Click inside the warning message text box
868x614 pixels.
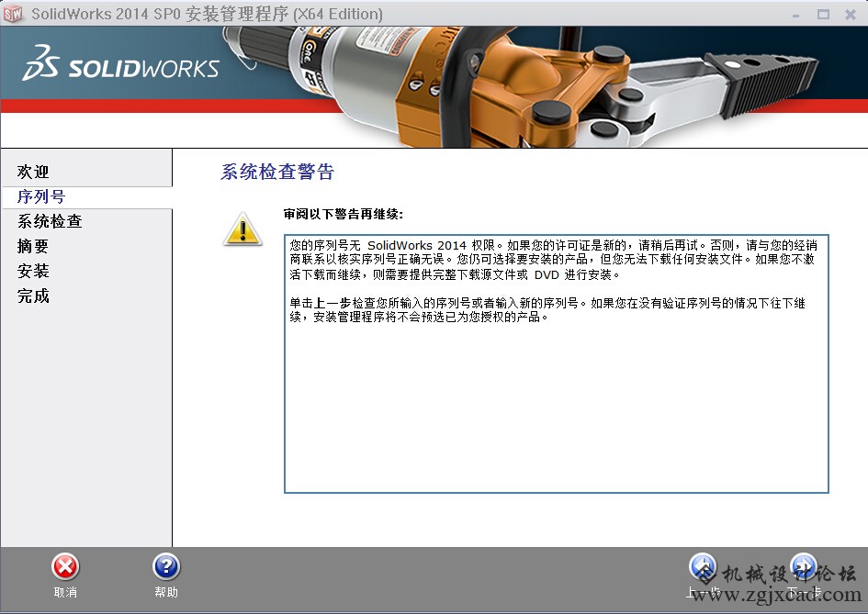pos(557,363)
